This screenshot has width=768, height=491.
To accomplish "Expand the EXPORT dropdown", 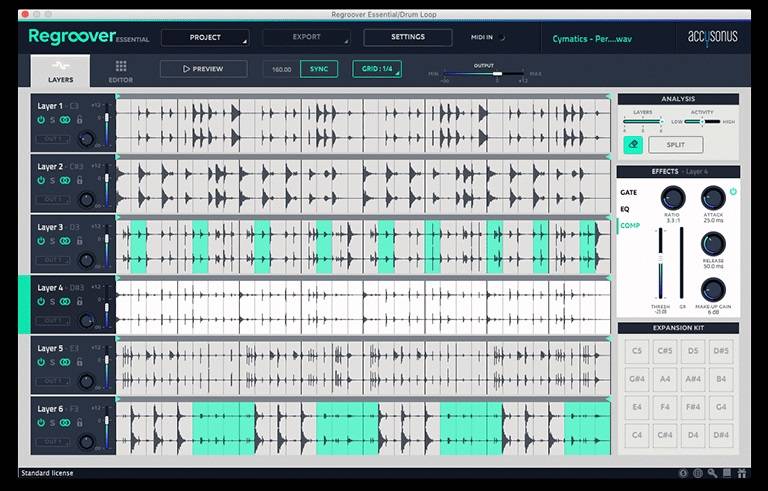I will click(x=307, y=37).
